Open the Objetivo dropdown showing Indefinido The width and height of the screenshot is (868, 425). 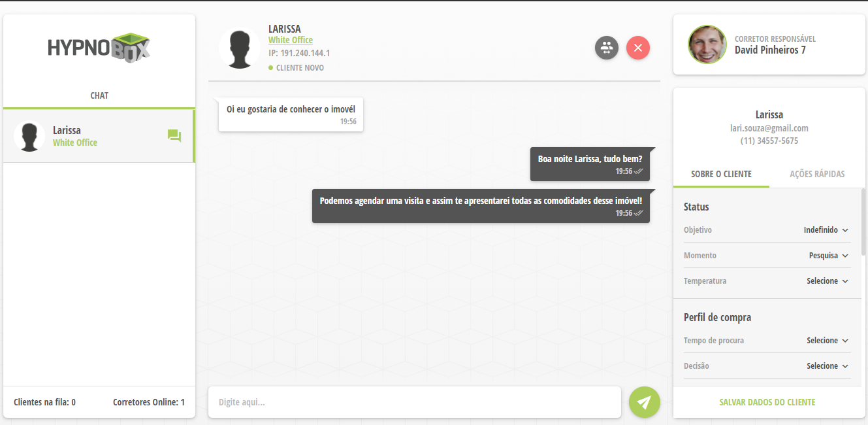pyautogui.click(x=826, y=230)
